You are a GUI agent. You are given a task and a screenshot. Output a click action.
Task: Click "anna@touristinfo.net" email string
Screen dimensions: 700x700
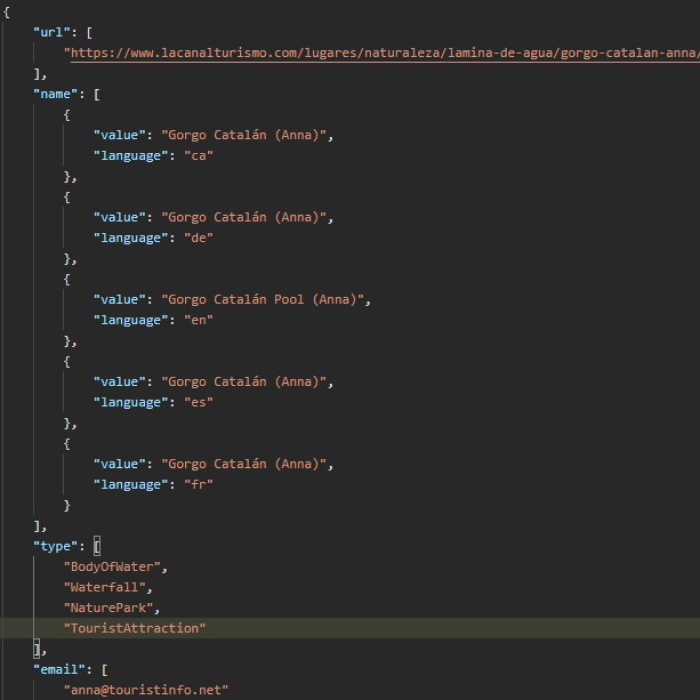coord(146,690)
